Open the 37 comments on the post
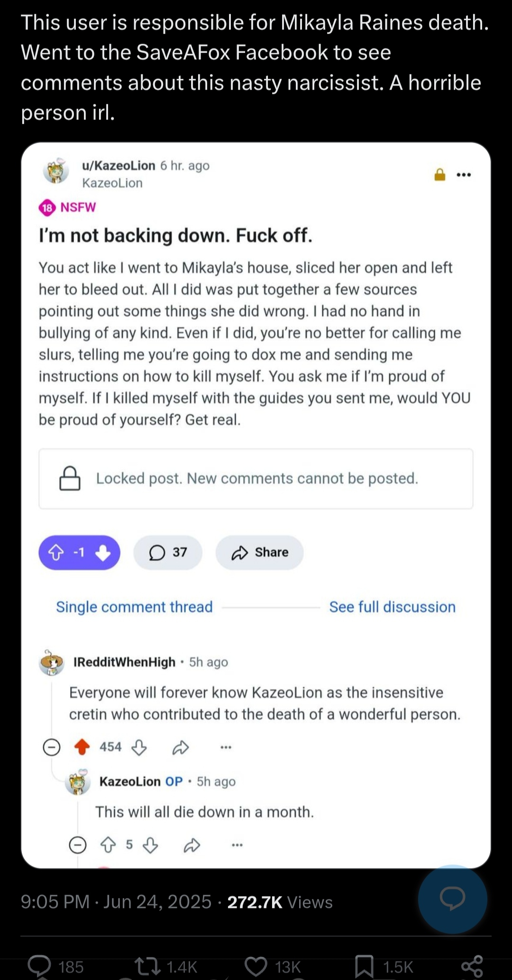 [168, 552]
